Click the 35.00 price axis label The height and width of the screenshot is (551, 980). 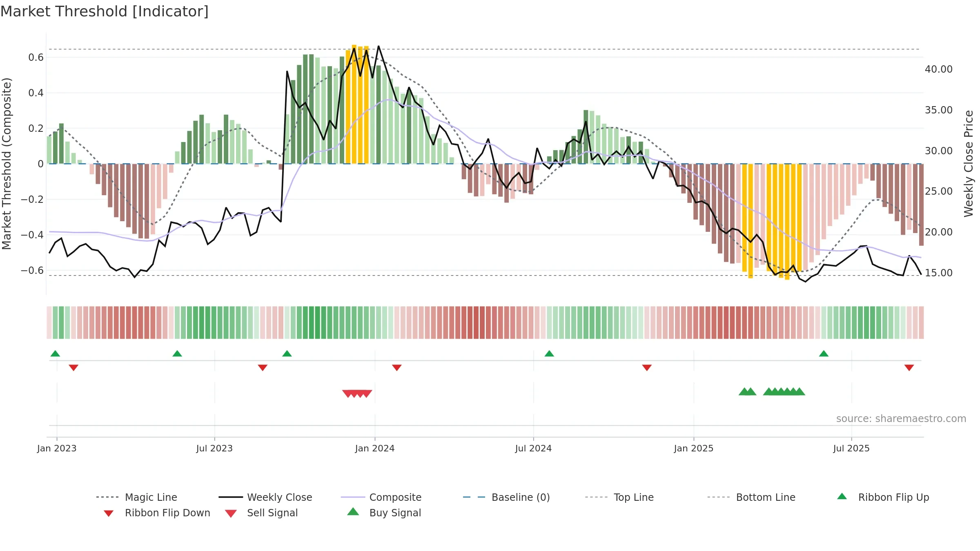coord(939,110)
